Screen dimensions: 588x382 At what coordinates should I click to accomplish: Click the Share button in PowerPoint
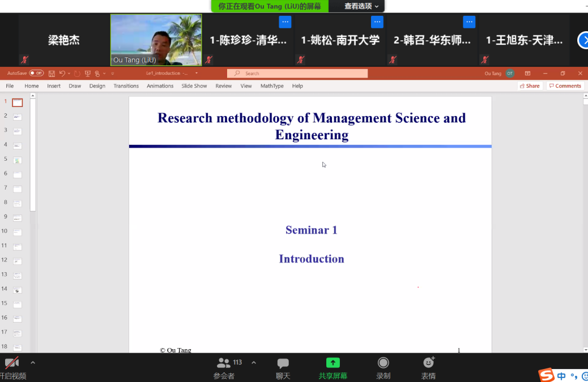530,86
